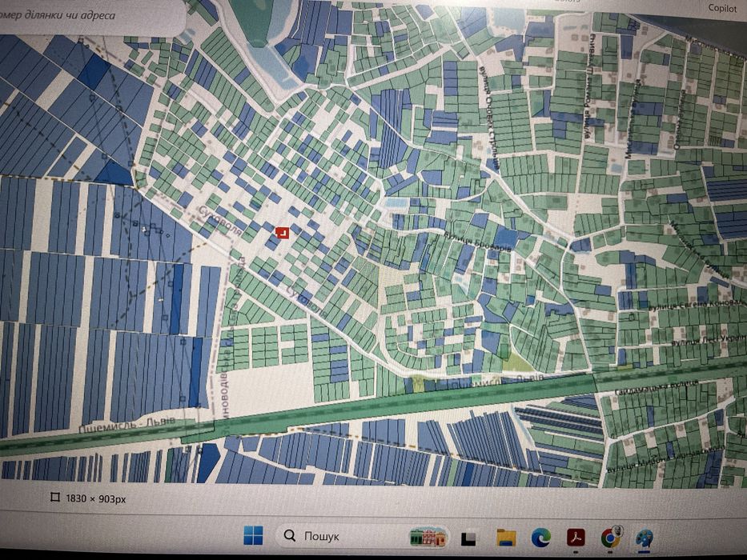Select the upper 'Суховоля' street label
This screenshot has height=560, width=747.
coord(220,220)
